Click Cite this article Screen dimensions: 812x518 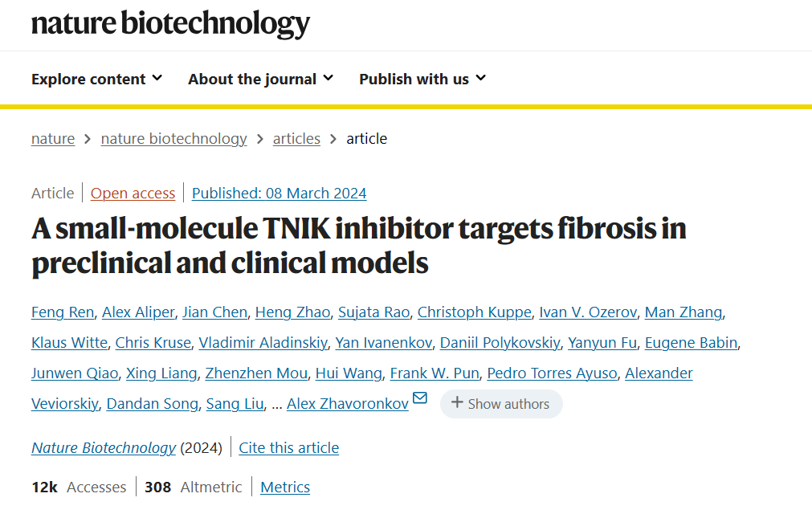[x=288, y=448]
